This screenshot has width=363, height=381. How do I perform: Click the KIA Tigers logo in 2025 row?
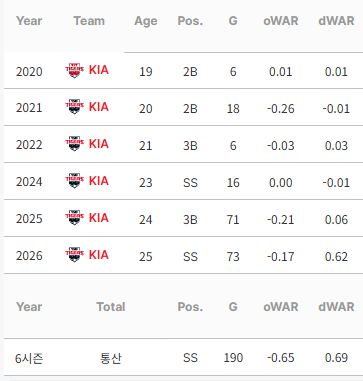(74, 218)
